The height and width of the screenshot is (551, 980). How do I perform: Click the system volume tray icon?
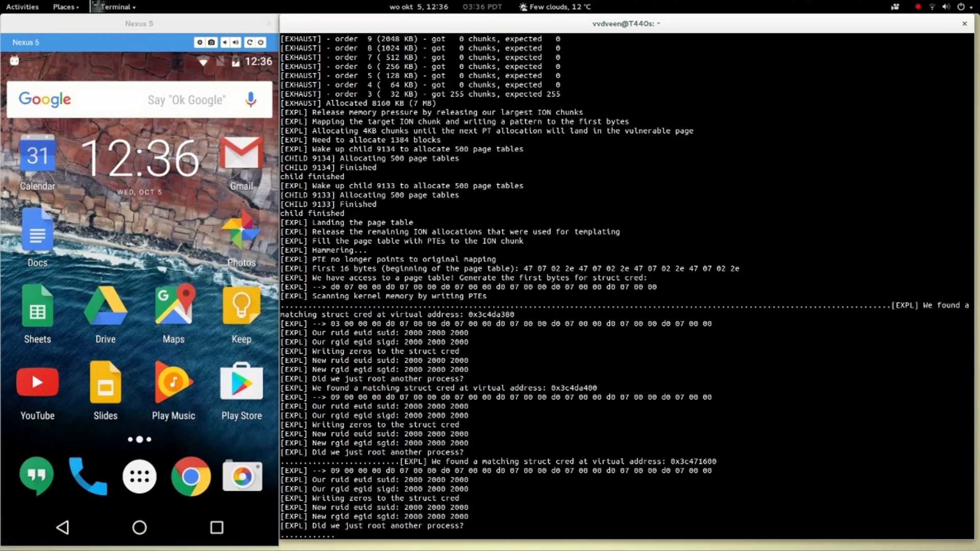946,7
